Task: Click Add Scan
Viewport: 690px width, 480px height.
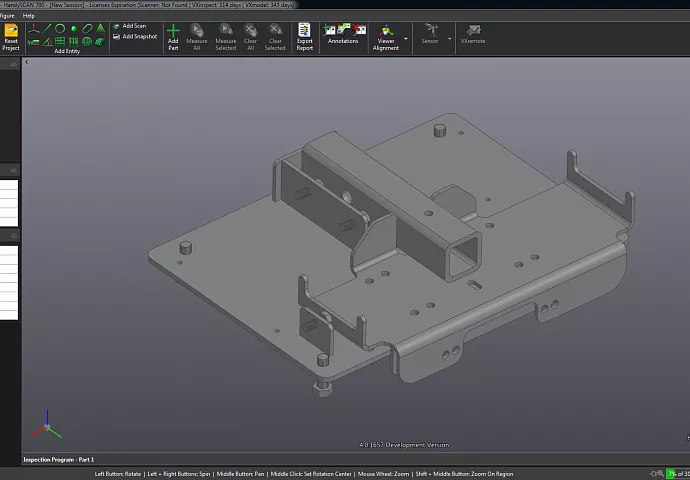Action: (x=130, y=26)
